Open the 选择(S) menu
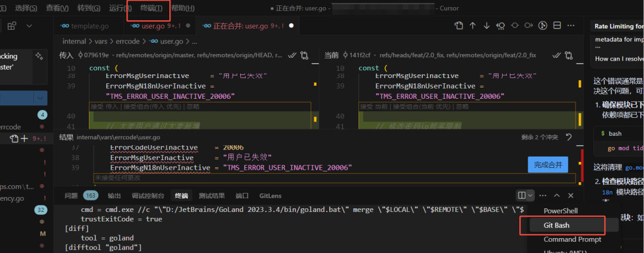 26,8
